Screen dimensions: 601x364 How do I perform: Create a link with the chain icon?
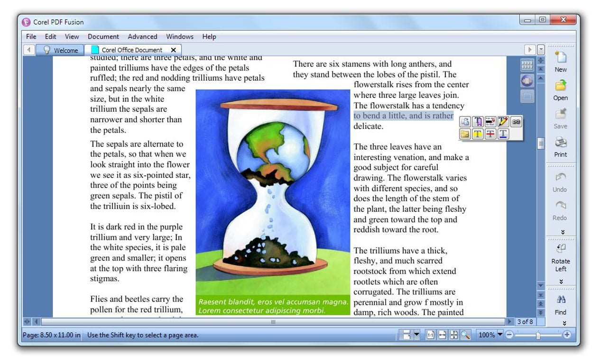point(516,122)
